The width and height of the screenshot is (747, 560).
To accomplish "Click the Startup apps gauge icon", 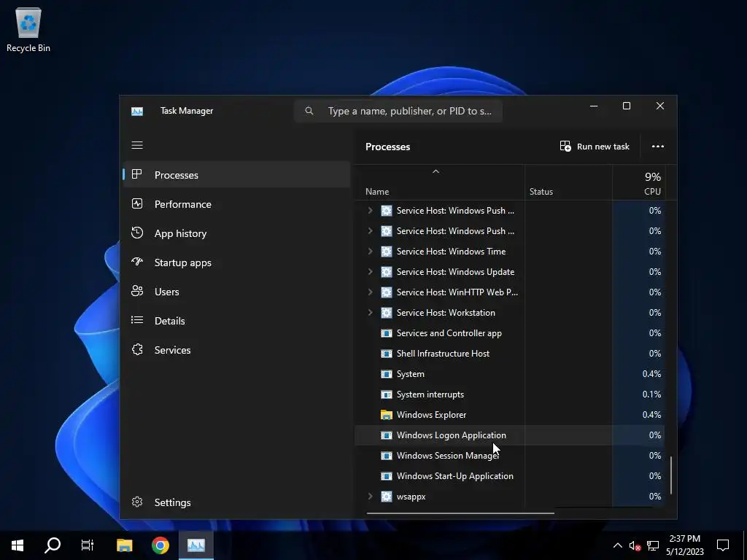I will (136, 262).
